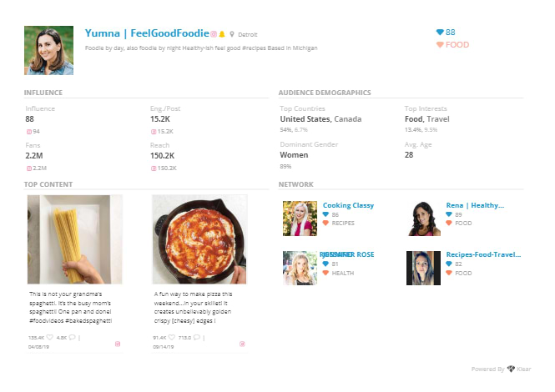Open the Yumna | FeelGoodFoodie profile link
Image resolution: width=555 pixels, height=392 pixels.
[x=147, y=33]
